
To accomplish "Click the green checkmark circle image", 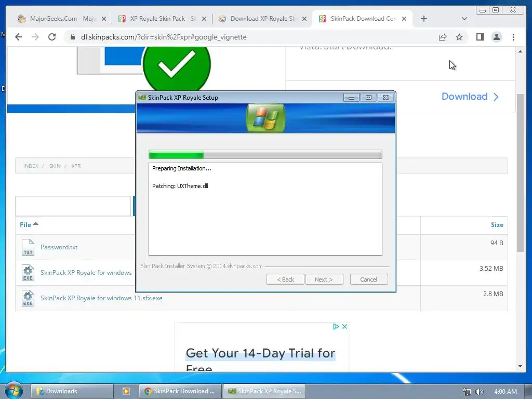I will click(x=177, y=68).
